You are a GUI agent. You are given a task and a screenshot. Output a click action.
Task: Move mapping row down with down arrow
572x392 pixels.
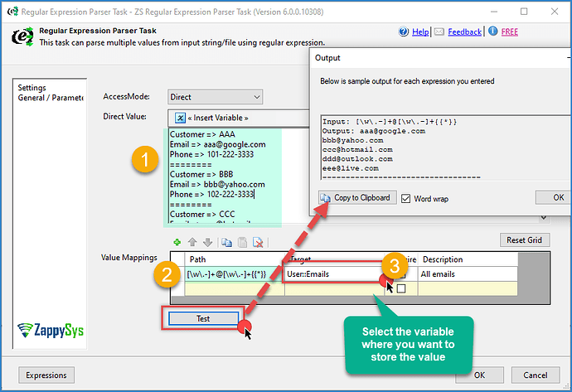[207, 242]
